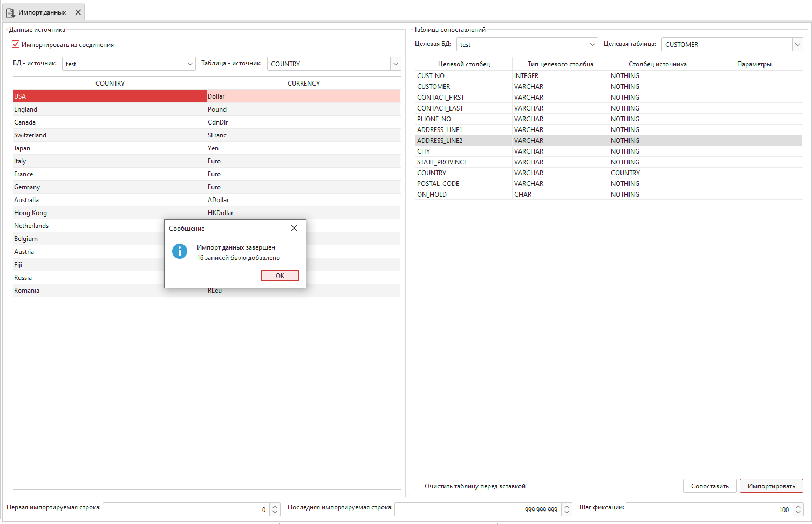
Task: Open the Таблица - источник dropdown showing COUNTRY
Action: [x=395, y=63]
